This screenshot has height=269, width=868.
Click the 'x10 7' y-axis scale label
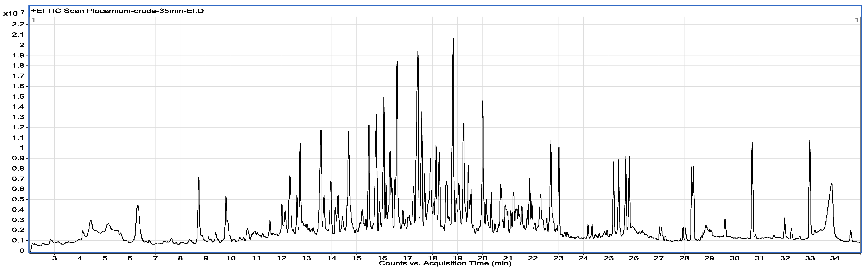13,13
